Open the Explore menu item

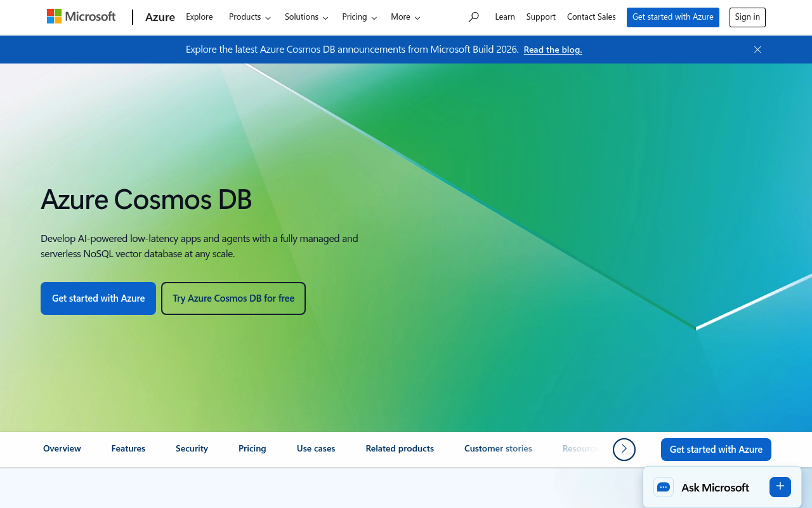click(199, 17)
